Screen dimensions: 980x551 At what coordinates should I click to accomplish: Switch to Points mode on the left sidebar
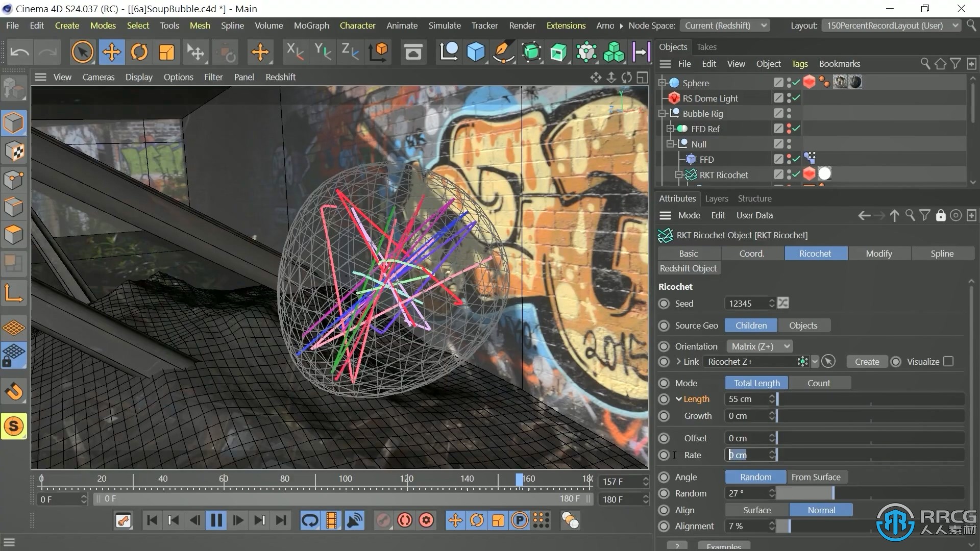14,180
